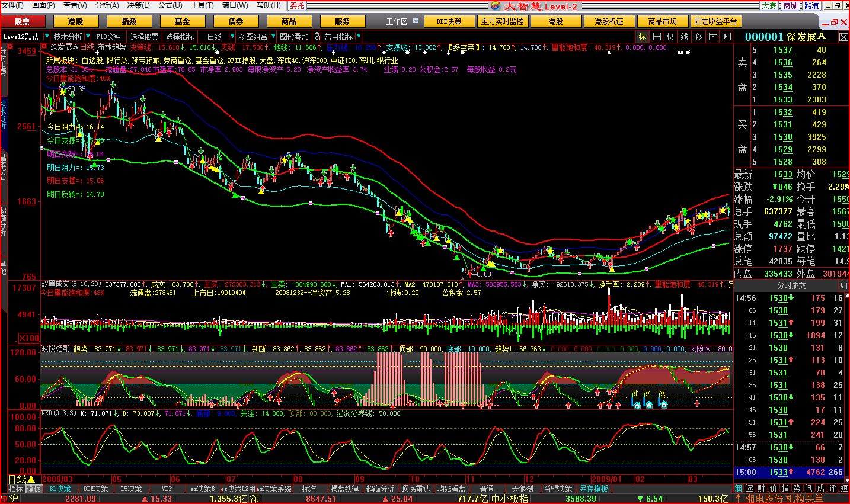The width and height of the screenshot is (850, 504).
Task: Switch to the 基金 market tab
Action: [x=182, y=21]
